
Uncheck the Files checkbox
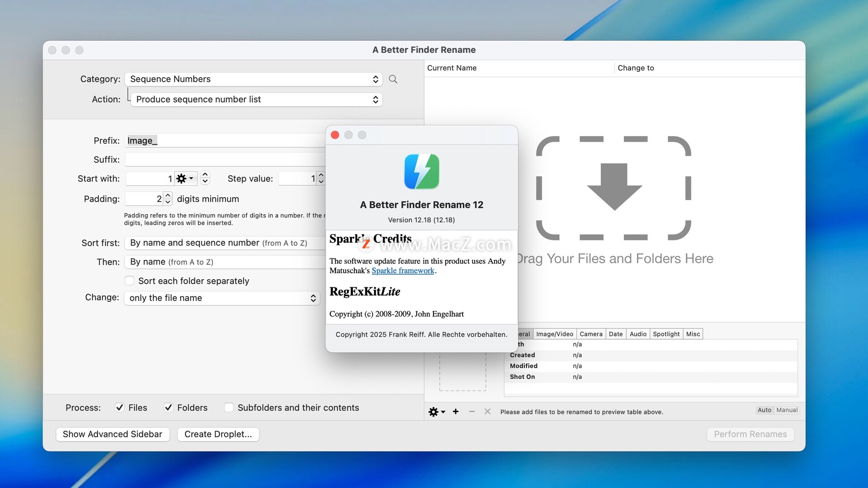click(120, 408)
